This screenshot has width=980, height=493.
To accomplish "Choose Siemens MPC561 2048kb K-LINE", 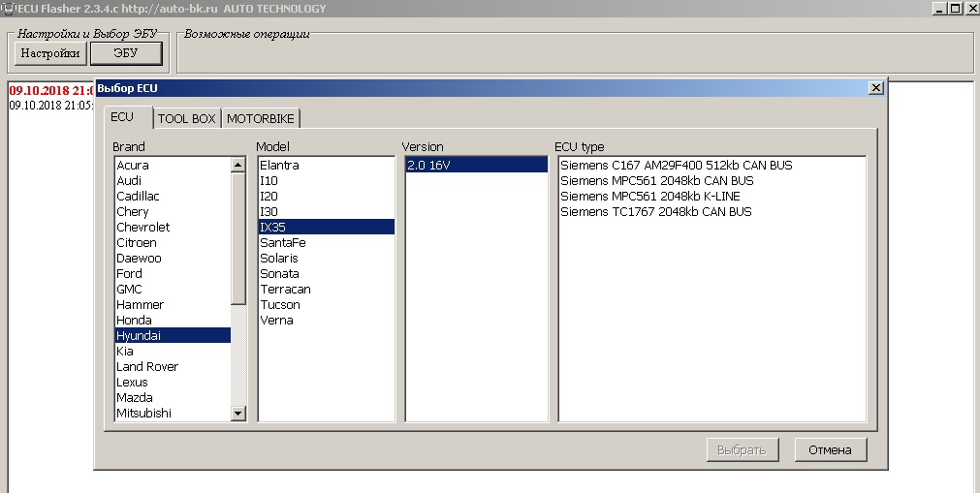I will pos(712,197).
